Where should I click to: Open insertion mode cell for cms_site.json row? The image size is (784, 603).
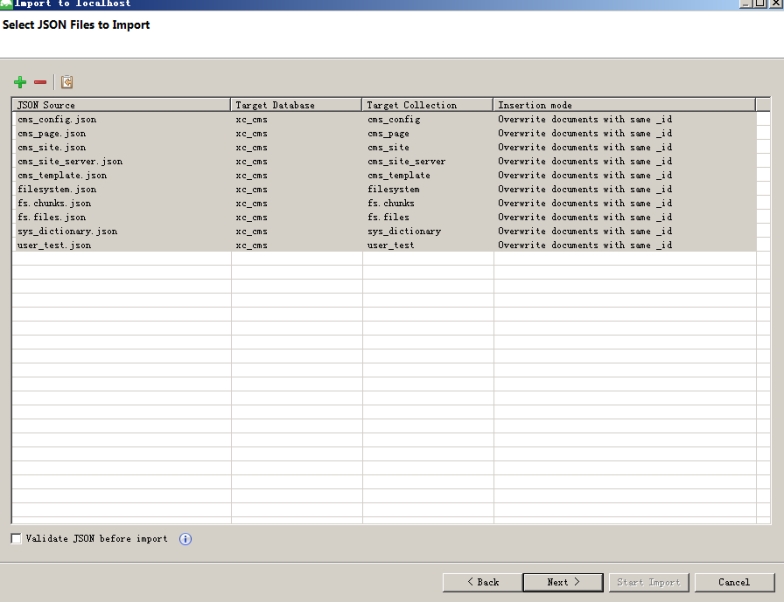coord(624,148)
